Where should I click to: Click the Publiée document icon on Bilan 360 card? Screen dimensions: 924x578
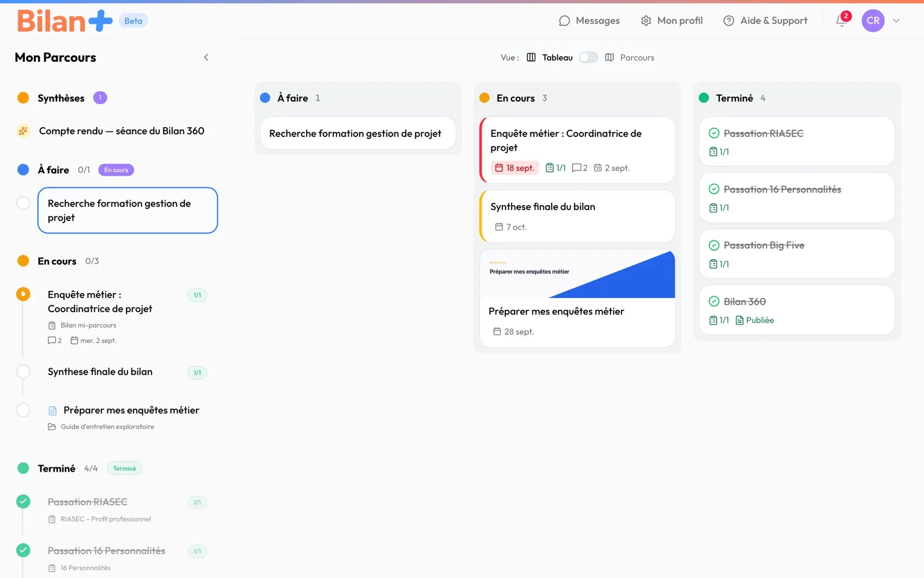[x=739, y=320]
